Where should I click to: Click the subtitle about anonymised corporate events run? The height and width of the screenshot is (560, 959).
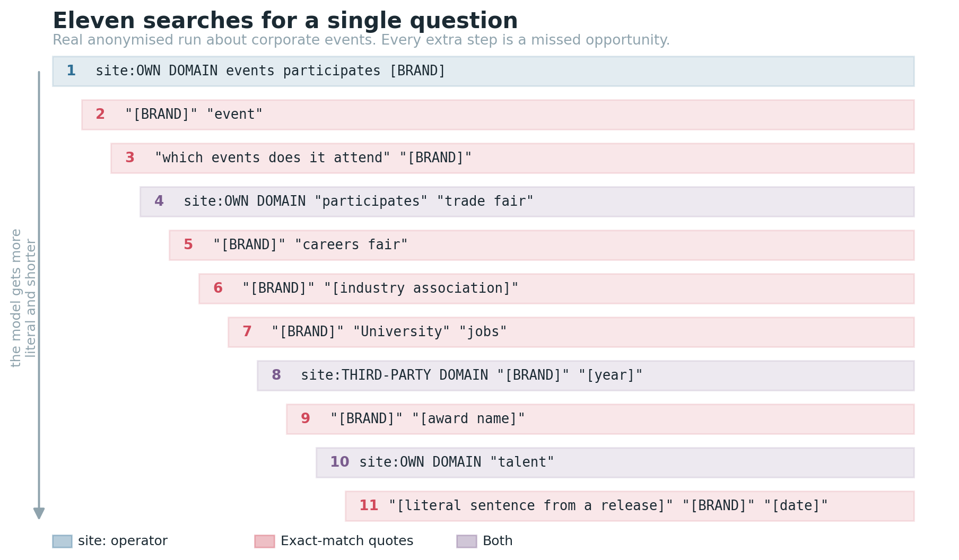[x=361, y=40]
